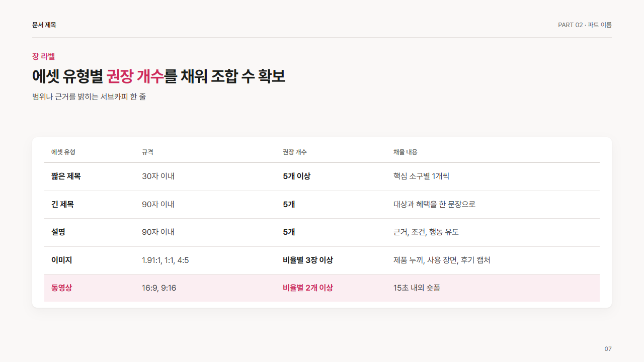Select the "규격" column header
This screenshot has width=644, height=362.
[x=147, y=152]
